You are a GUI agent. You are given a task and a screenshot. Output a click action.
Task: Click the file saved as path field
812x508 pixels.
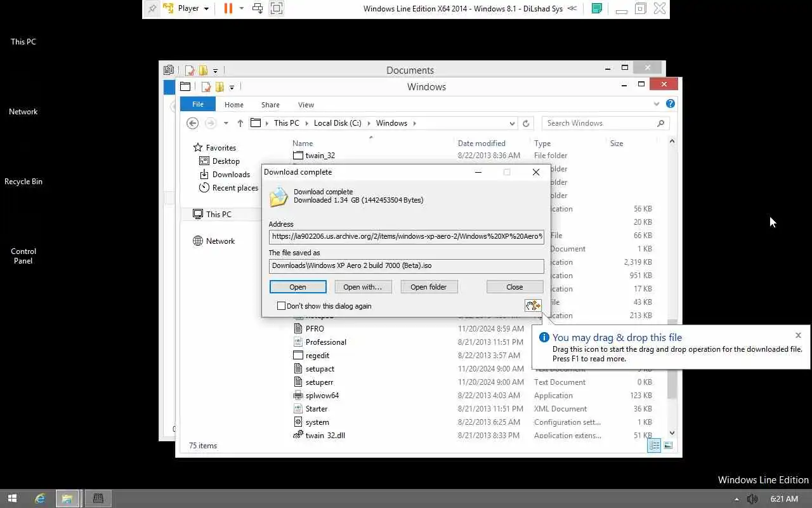click(406, 265)
